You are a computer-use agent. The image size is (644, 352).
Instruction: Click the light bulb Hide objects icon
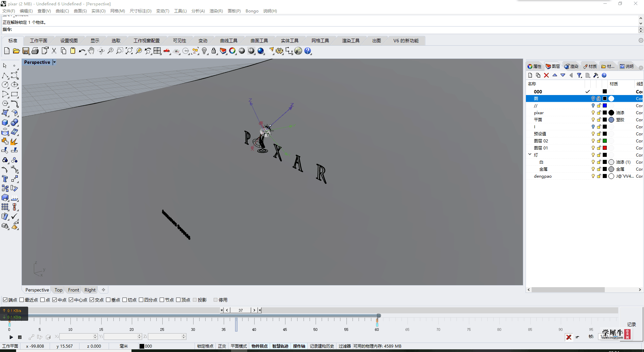[204, 51]
